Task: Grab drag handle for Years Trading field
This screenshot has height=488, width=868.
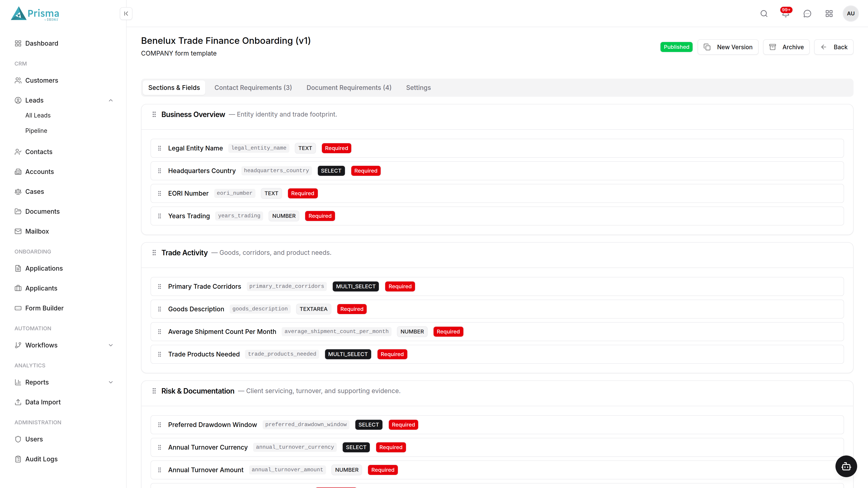Action: tap(160, 216)
